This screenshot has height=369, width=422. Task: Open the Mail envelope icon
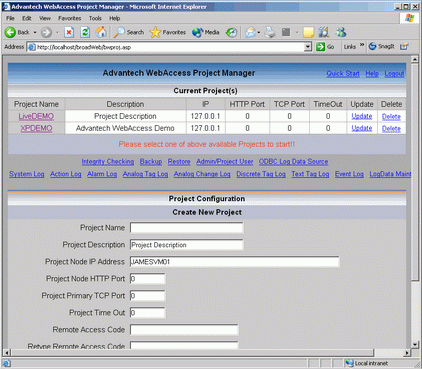pyautogui.click(x=250, y=32)
